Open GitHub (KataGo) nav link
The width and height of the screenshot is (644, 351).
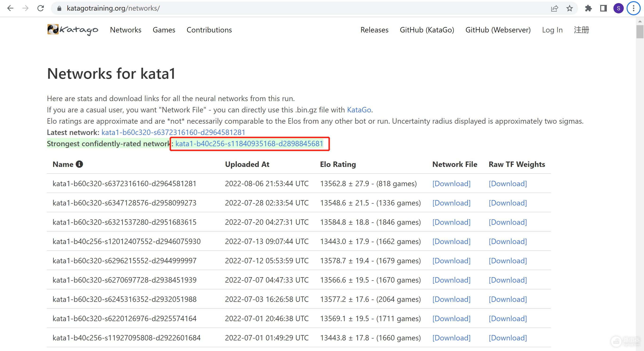pos(427,30)
